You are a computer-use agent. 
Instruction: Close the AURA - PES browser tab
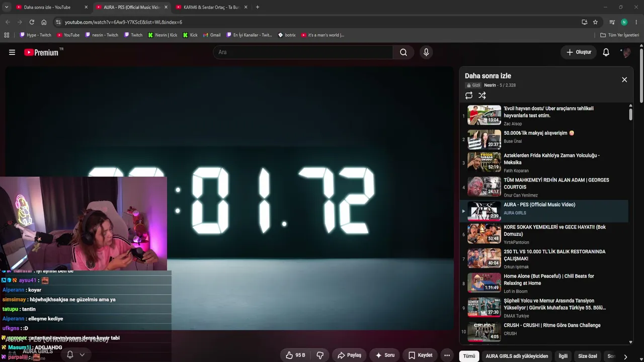166,7
